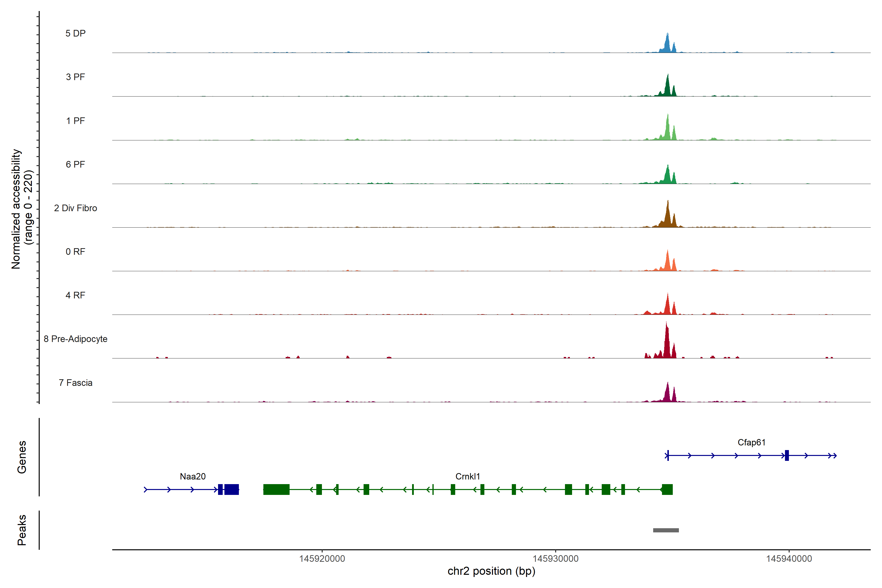
Task: Select the 7 Fascia track label
Action: (75, 382)
